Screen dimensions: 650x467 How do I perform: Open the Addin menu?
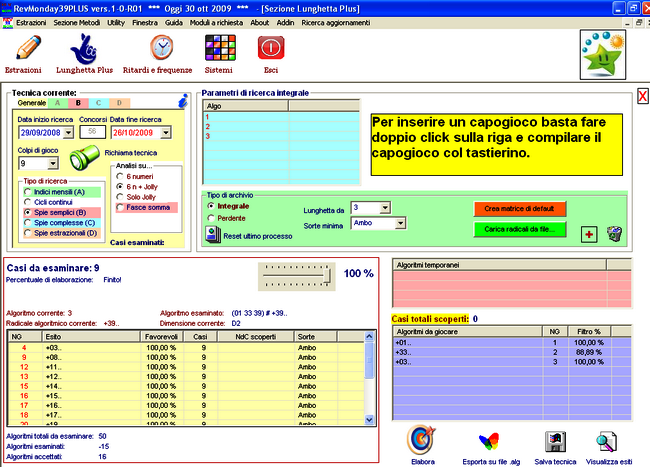(x=285, y=23)
